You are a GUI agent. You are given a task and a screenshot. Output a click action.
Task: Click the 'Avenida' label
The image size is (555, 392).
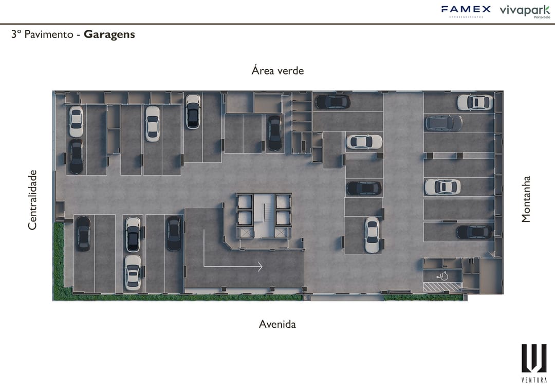pos(277,324)
